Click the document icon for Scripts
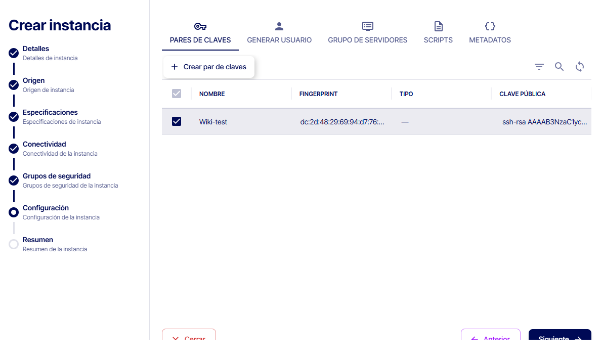 [438, 26]
